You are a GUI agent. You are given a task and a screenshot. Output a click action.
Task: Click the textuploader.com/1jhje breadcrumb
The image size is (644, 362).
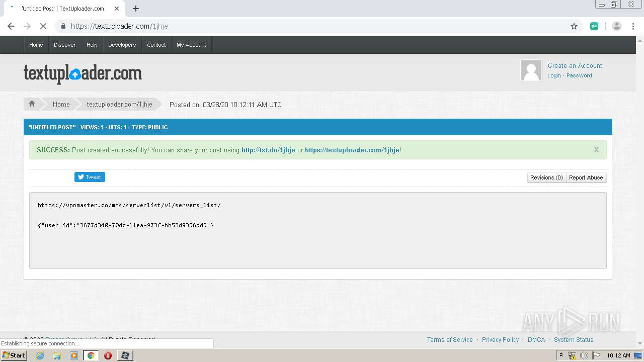pos(119,104)
